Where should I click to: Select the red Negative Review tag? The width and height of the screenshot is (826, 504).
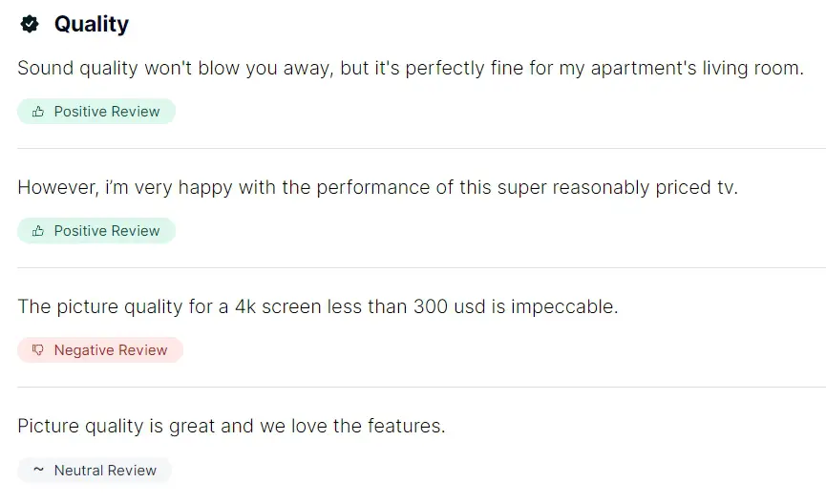coord(100,350)
